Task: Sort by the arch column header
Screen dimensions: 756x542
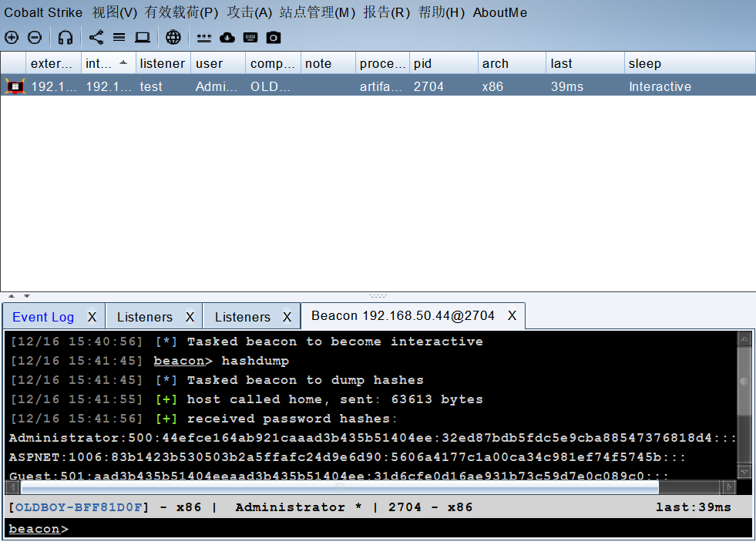Action: (x=512, y=63)
